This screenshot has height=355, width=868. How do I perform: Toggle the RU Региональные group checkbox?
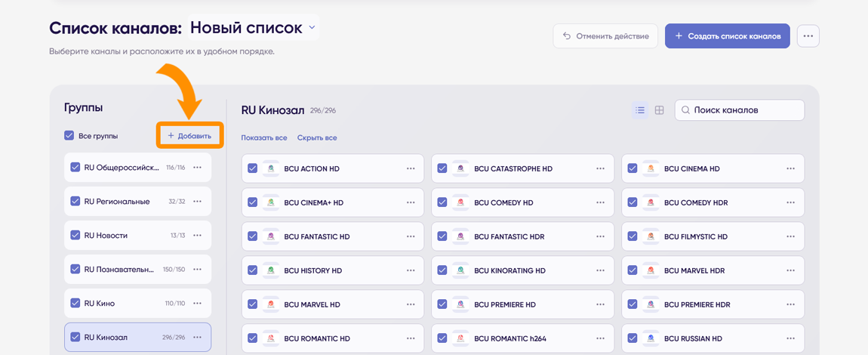coord(75,202)
